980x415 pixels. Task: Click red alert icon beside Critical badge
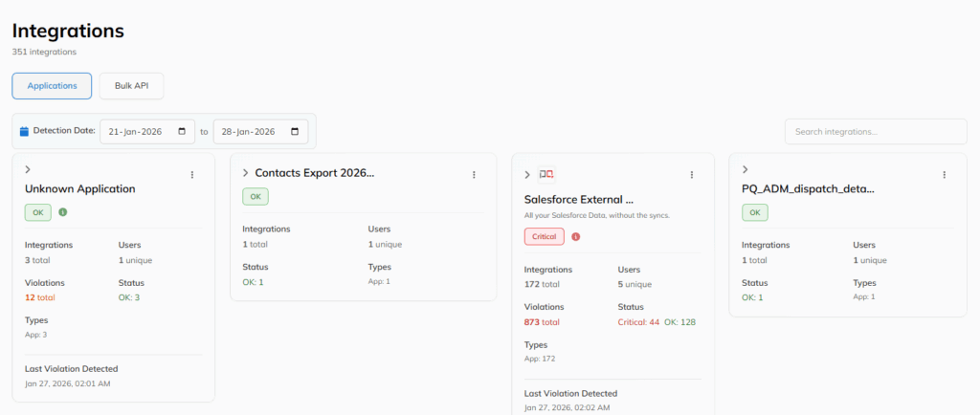[x=576, y=236]
